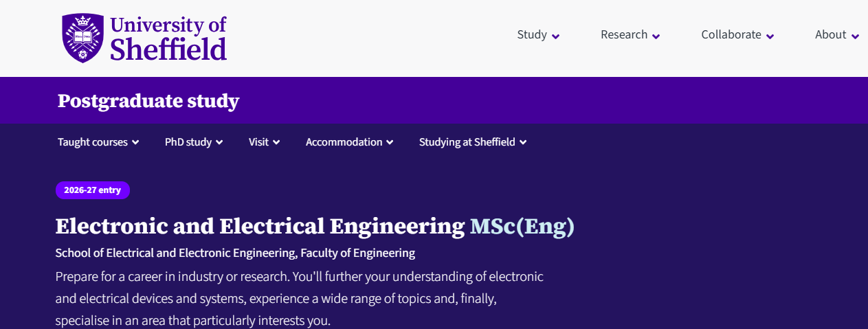Image resolution: width=868 pixels, height=329 pixels.
Task: Click the chevron arrow beside Study
Action: tap(556, 36)
